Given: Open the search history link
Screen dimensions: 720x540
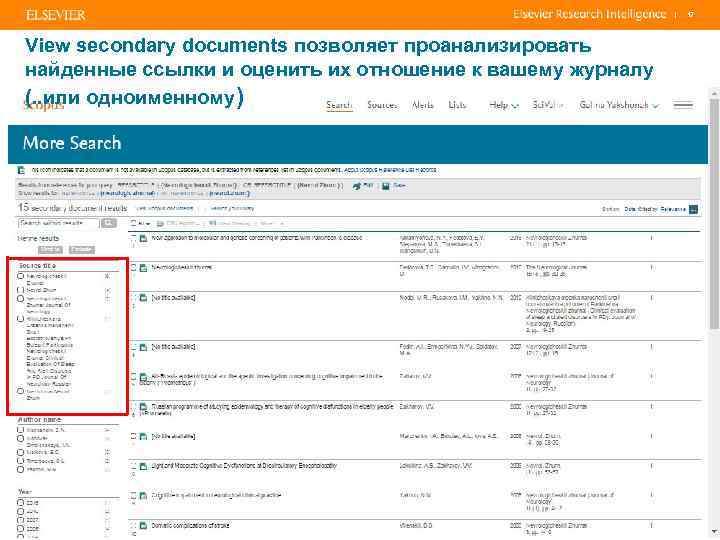Looking at the screenshot, I should 232,208.
